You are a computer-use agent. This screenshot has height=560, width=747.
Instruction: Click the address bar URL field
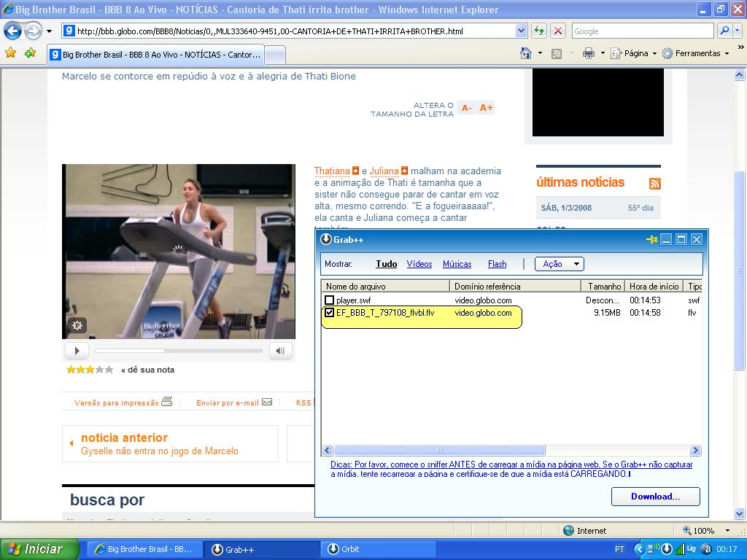pyautogui.click(x=289, y=31)
